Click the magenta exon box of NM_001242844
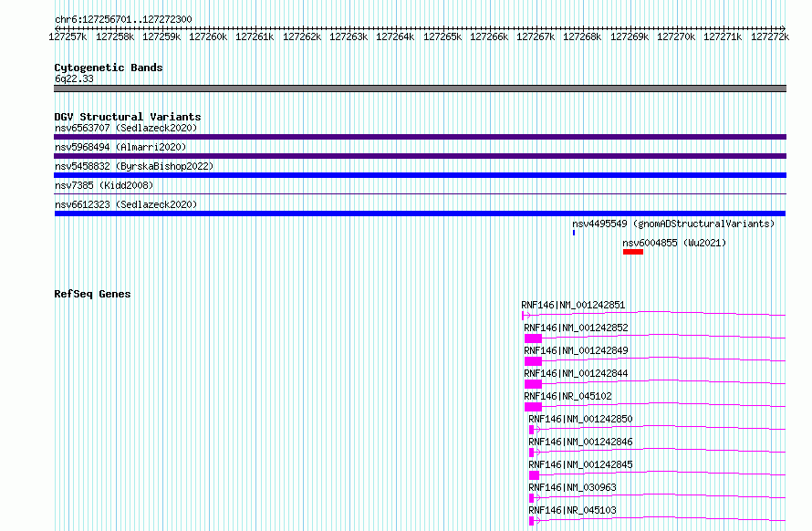Image resolution: width=812 pixels, height=531 pixels. pos(533,384)
